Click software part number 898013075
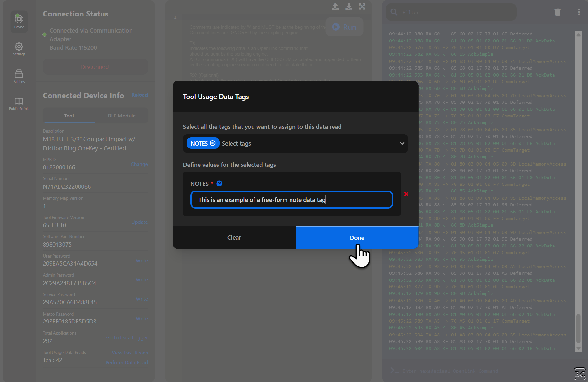 [57, 245]
